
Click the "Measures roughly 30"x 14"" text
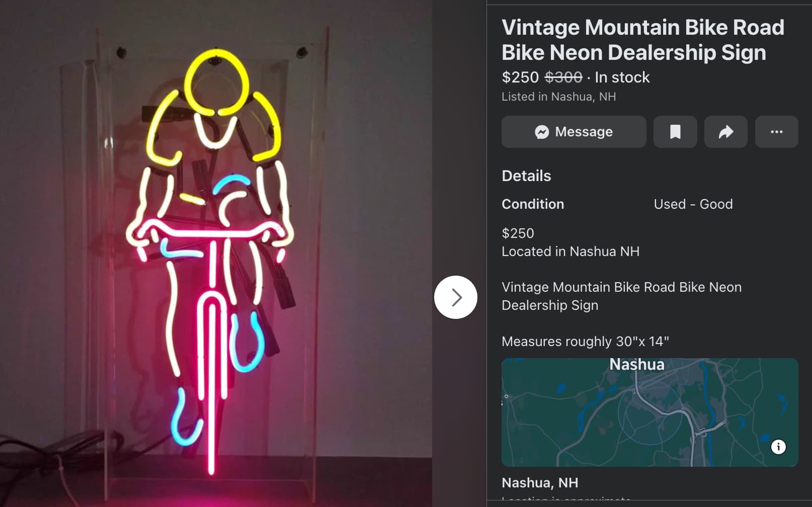point(585,342)
